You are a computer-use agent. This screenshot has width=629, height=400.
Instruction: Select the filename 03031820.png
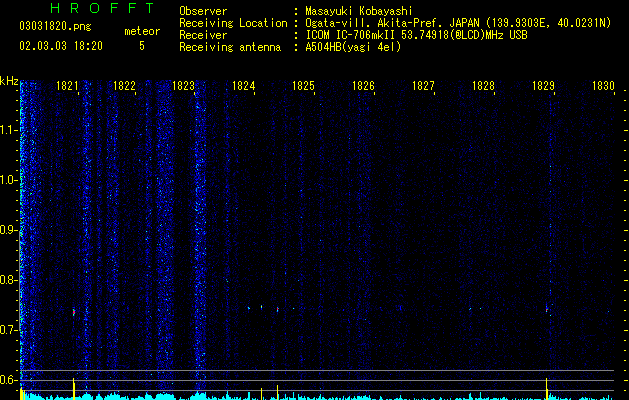coord(55,27)
